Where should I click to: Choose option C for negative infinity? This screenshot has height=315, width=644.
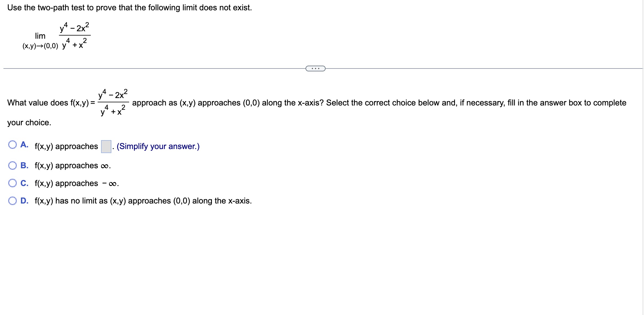(x=12, y=183)
